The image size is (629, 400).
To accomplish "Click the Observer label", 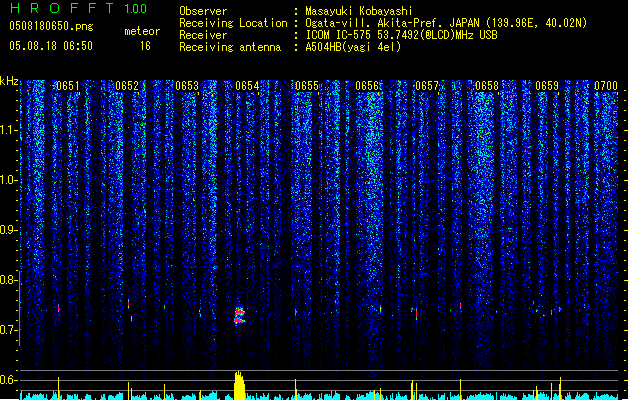I will click(x=203, y=11).
